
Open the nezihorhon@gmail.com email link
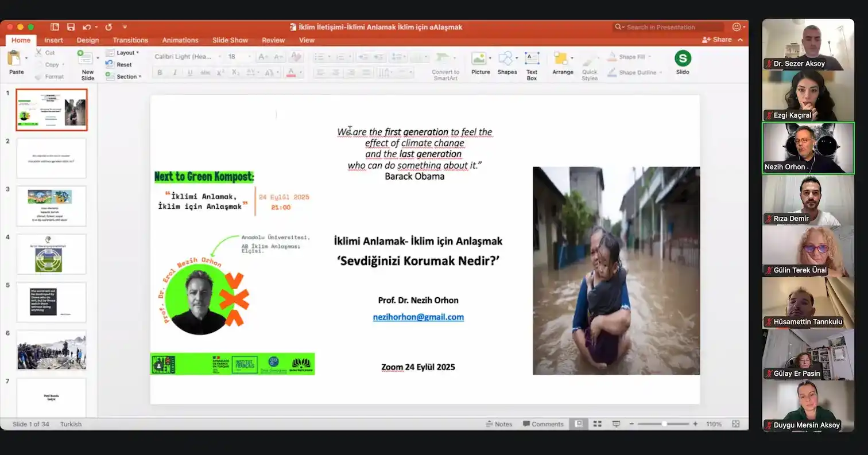coord(418,317)
